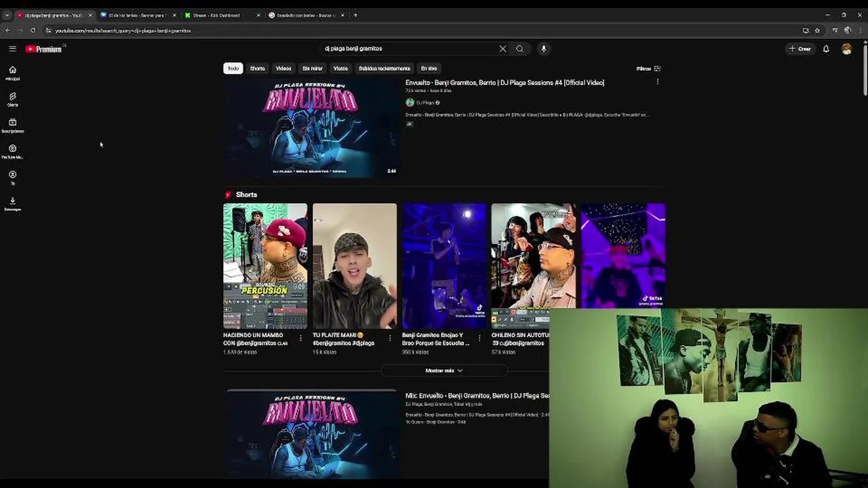Open the Mix Envuelto playlist thumbnail

[x=311, y=434]
